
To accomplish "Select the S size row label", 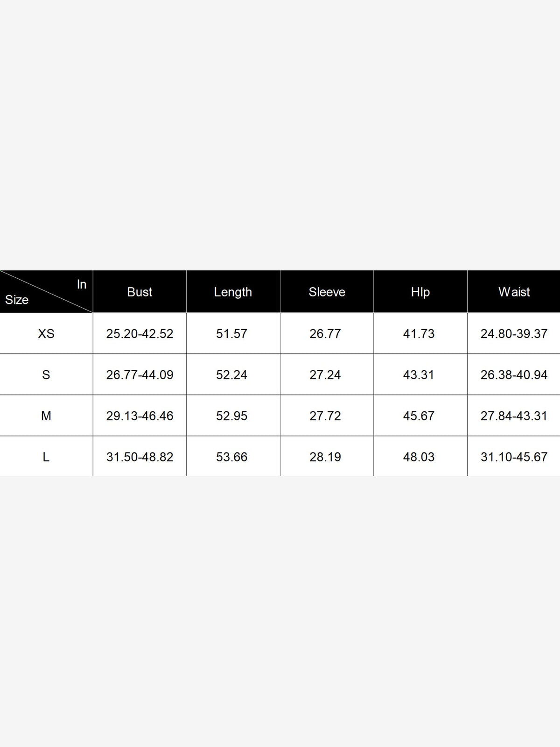I will point(46,374).
